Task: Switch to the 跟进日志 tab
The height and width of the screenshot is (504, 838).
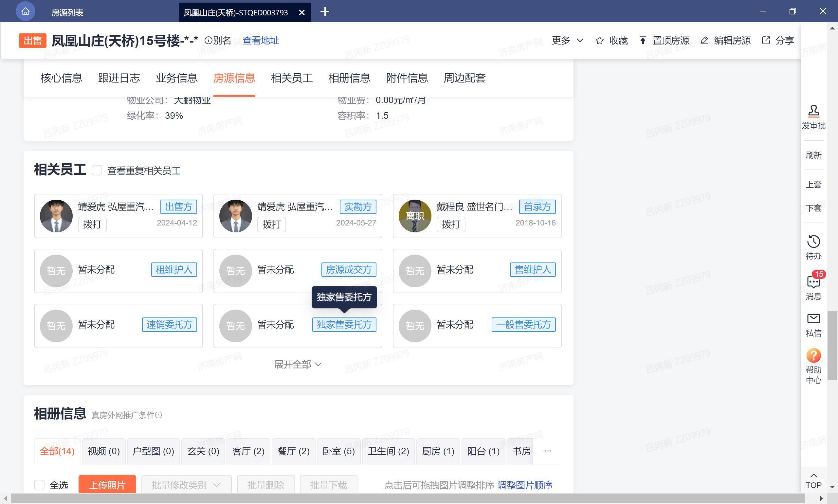Action: point(119,78)
